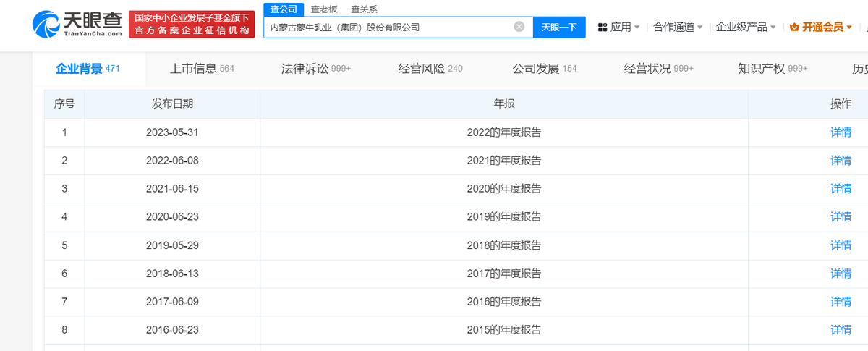This screenshot has width=868, height=351.
Task: Expand the 企业级产品 dropdown
Action: point(746,27)
